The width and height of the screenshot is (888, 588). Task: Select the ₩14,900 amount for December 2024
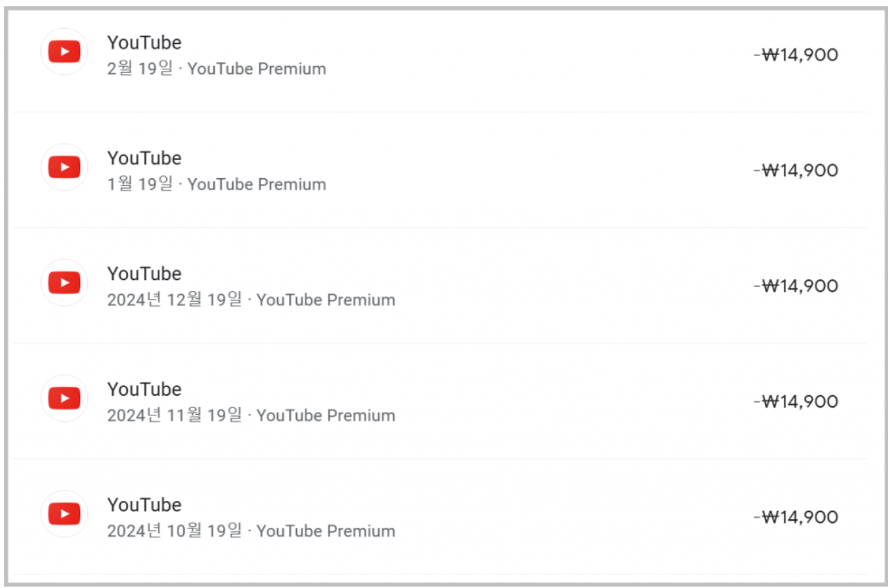pos(796,286)
